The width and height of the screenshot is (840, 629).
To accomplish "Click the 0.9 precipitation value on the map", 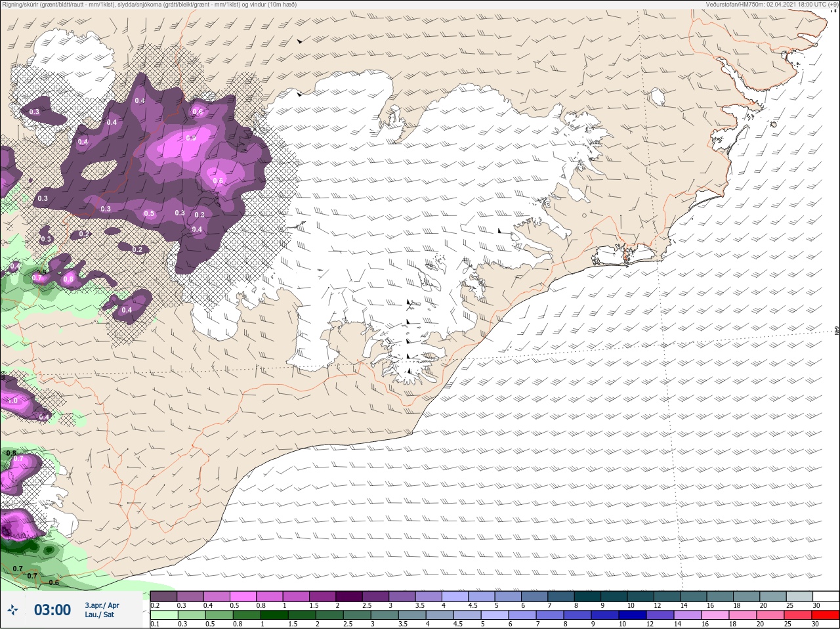I will pyautogui.click(x=191, y=138).
